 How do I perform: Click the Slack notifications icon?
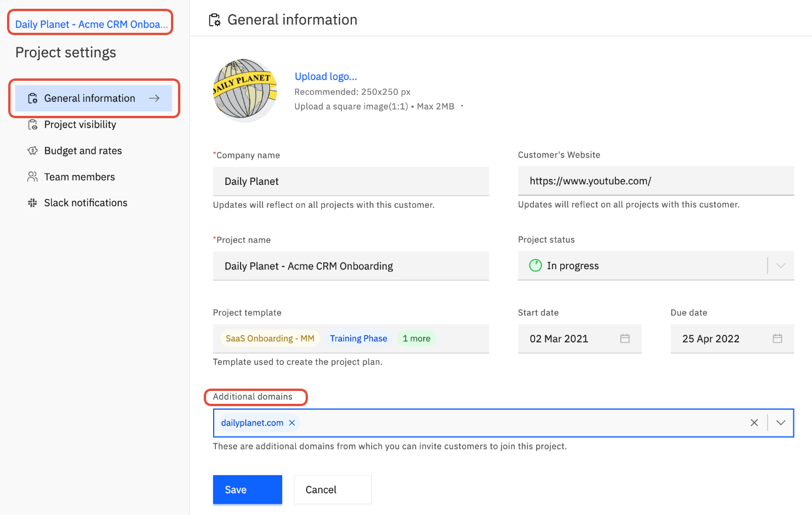click(x=33, y=203)
